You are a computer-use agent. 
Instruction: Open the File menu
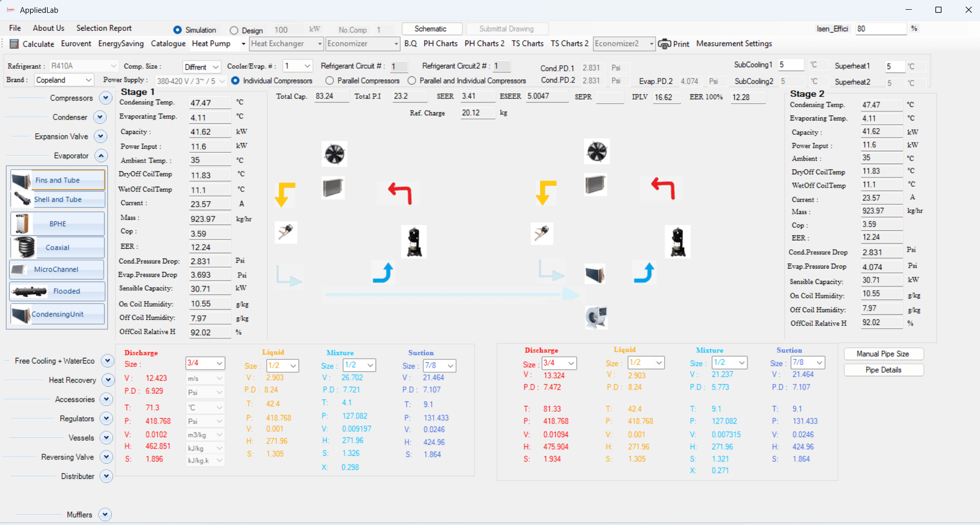(x=15, y=28)
